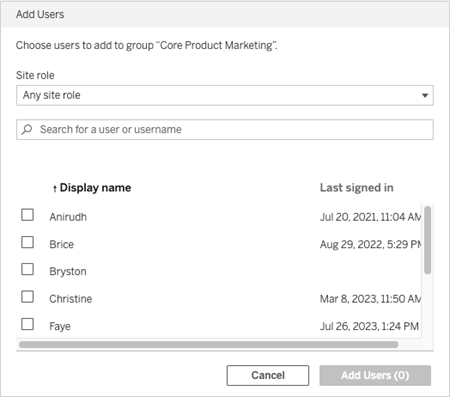Image resolution: width=450 pixels, height=397 pixels.
Task: Click the sort arrow beside Display name
Action: click(x=54, y=189)
